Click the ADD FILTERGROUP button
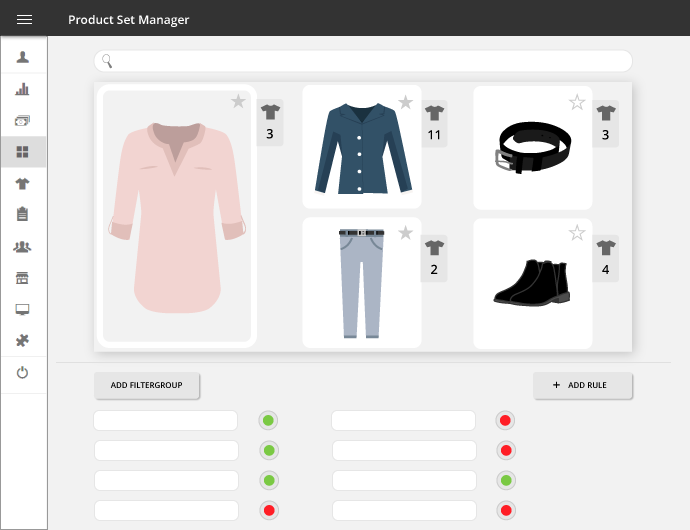690x530 pixels. [147, 385]
